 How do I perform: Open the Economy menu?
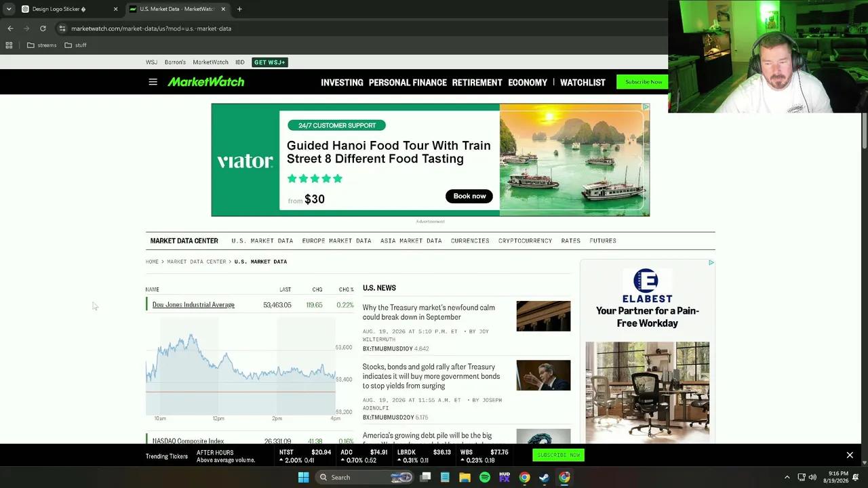528,83
